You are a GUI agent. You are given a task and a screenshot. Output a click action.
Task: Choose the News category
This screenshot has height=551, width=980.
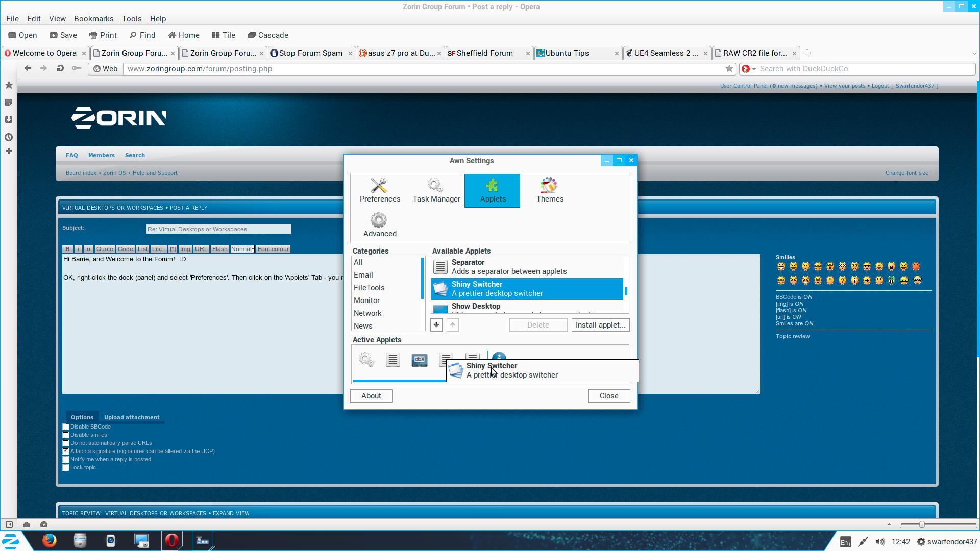[x=363, y=326]
